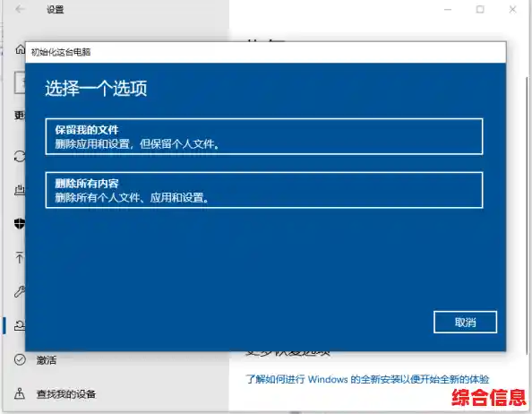
Task: Choose the 保留我的文件 option
Action: [264, 136]
